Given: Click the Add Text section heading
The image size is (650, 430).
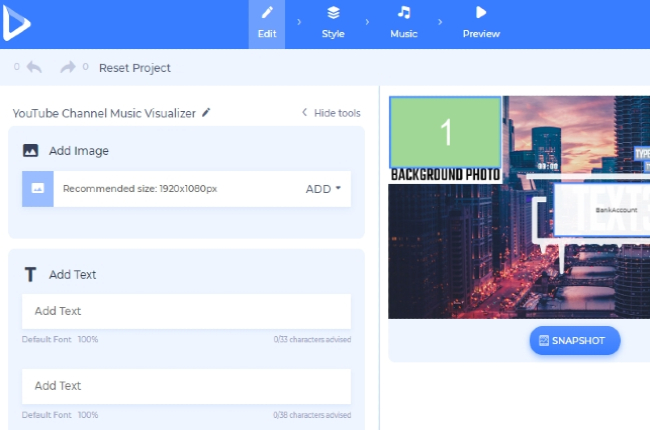Looking at the screenshot, I should [x=73, y=275].
